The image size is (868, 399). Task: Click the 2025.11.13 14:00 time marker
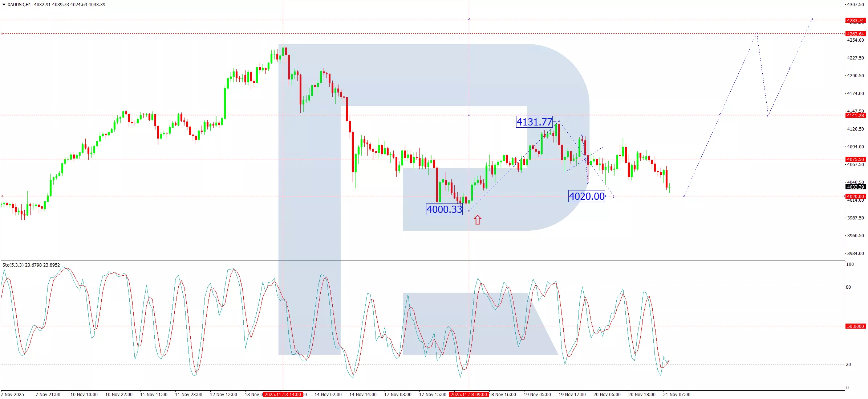click(x=283, y=394)
